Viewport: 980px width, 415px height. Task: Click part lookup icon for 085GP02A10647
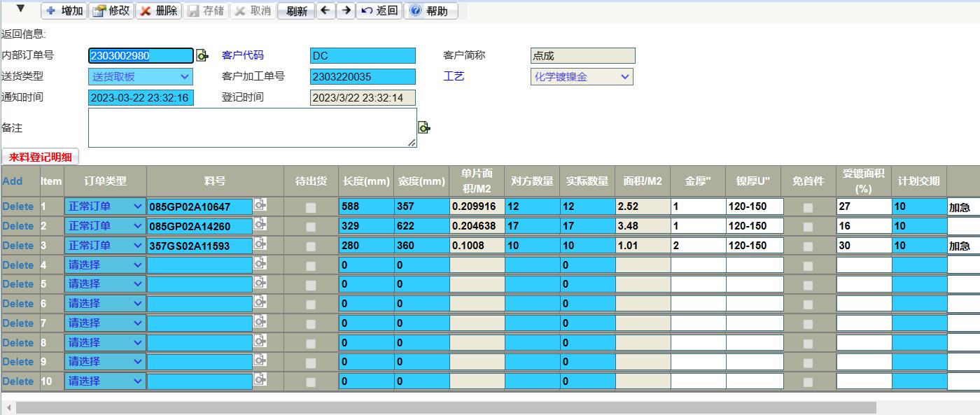[260, 204]
